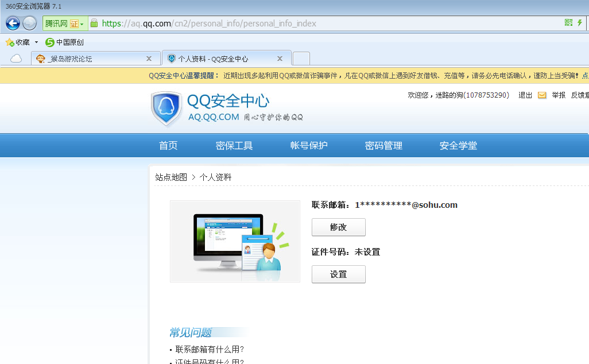Click the 修改 button for contact email
The image size is (589, 364).
tap(339, 227)
